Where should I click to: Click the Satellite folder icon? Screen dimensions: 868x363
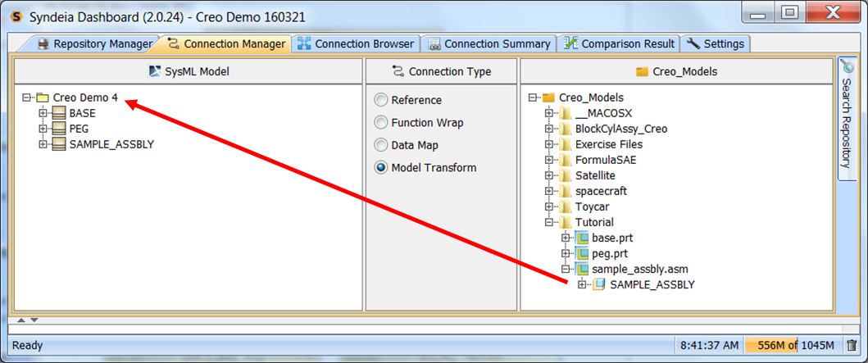click(566, 175)
